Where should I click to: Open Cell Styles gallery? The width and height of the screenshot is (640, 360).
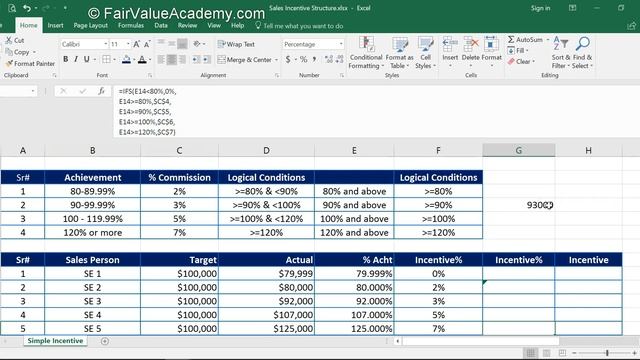pos(425,52)
